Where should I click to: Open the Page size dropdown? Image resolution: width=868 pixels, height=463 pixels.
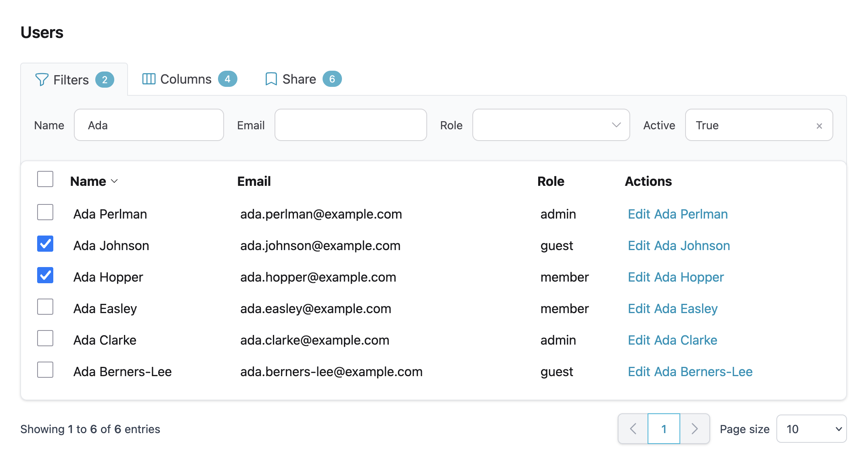point(811,429)
